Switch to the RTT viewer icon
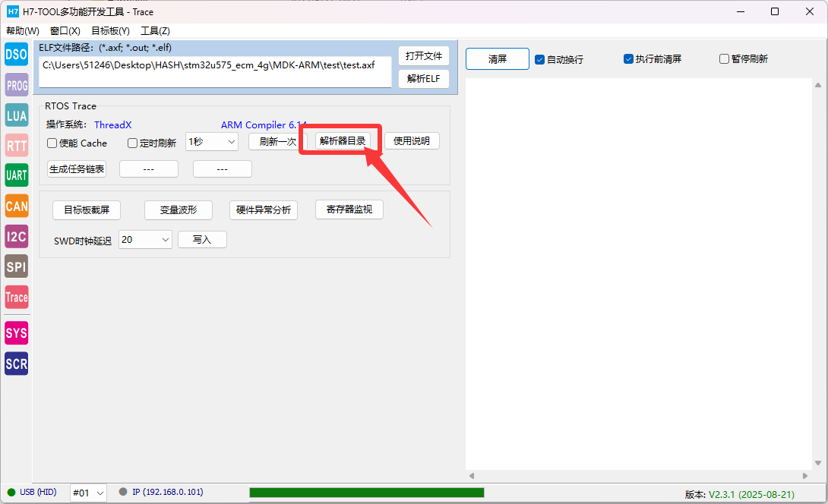Image resolution: width=828 pixels, height=504 pixels. click(x=16, y=145)
